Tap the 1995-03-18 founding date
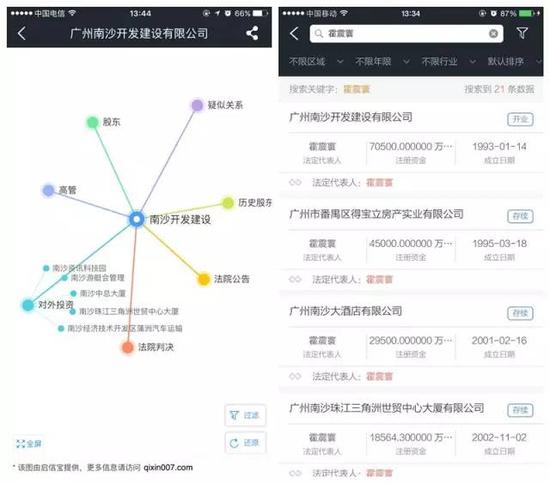Viewport: 550px width, 483px height. point(499,243)
